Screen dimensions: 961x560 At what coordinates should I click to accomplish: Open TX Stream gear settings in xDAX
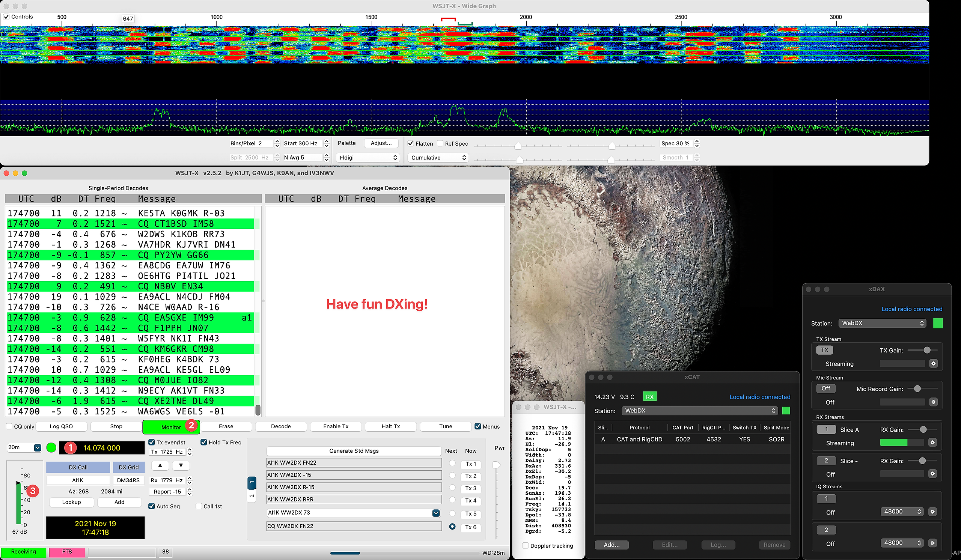(x=933, y=363)
